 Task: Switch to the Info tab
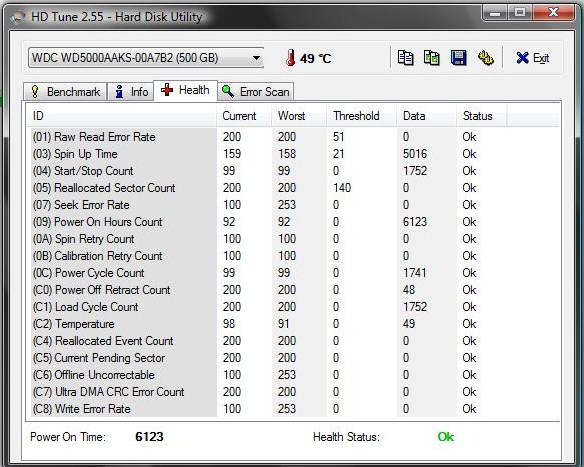click(131, 92)
